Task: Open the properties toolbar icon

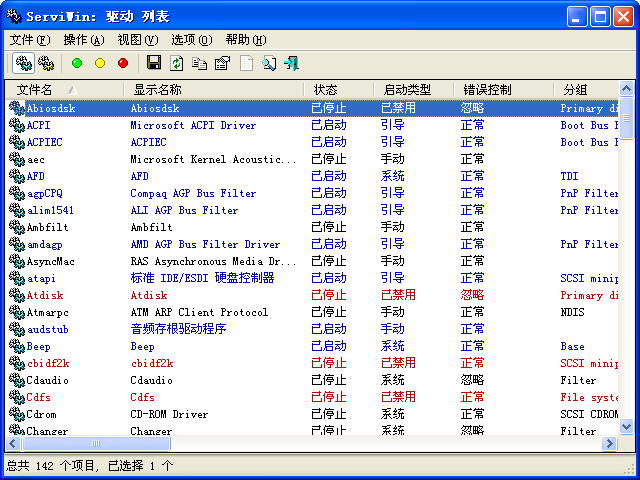Action: click(222, 63)
